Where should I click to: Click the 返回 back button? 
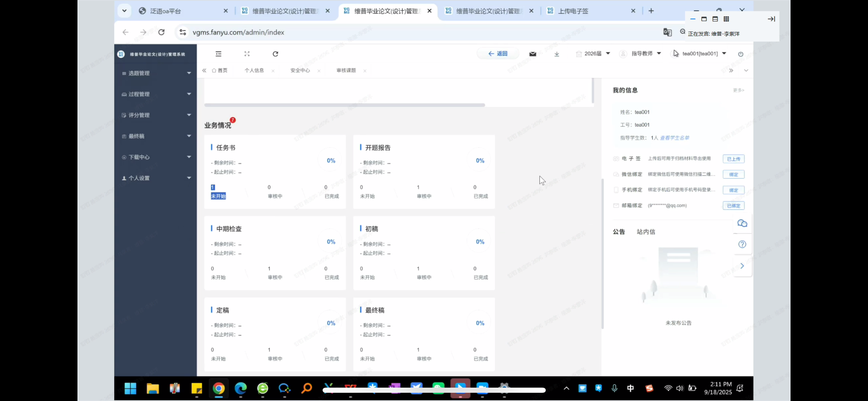[497, 53]
